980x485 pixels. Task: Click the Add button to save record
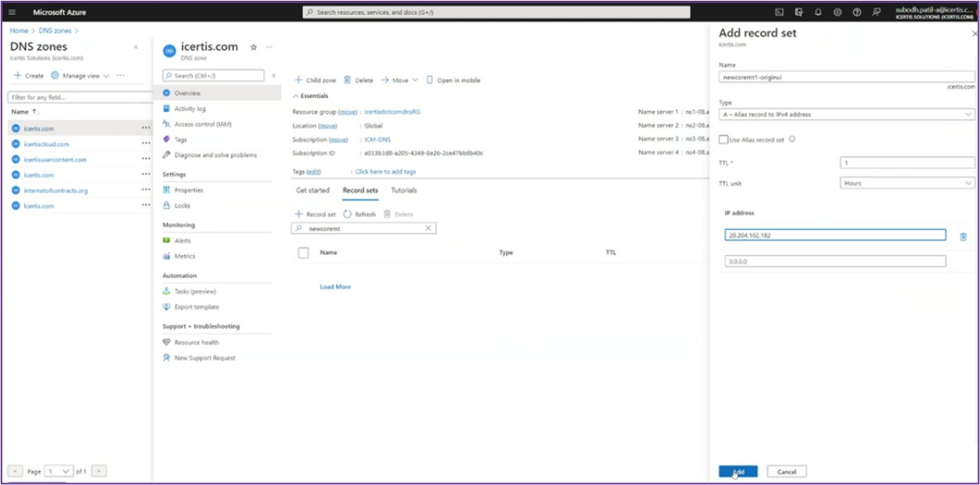pos(738,472)
